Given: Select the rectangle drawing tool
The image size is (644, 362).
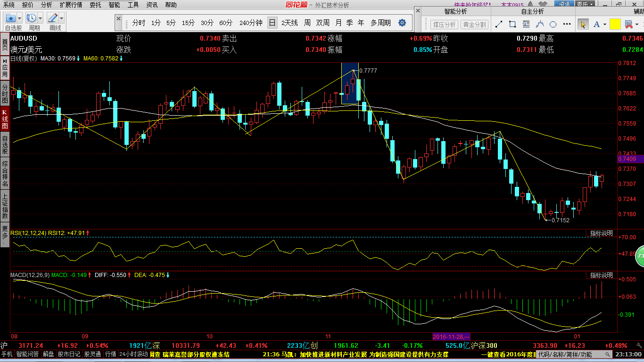Looking at the screenshot, I should [x=512, y=24].
